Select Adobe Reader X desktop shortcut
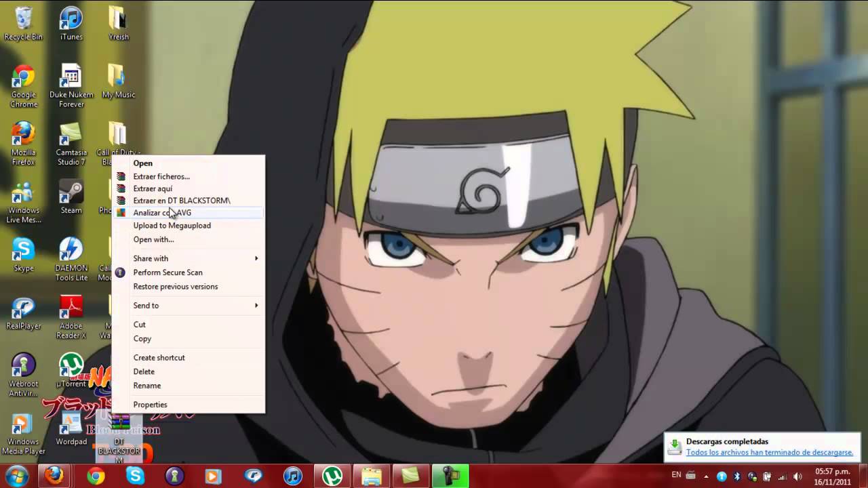Viewport: 868px width, 488px height. [71, 317]
